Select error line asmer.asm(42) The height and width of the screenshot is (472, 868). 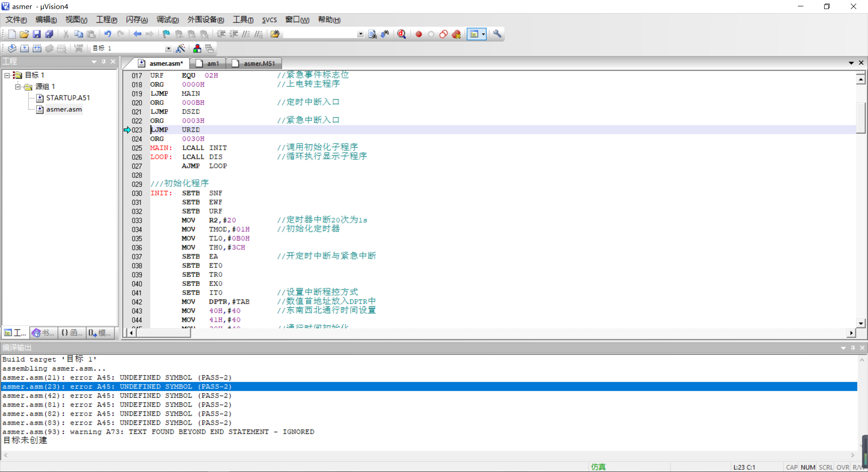coord(117,396)
